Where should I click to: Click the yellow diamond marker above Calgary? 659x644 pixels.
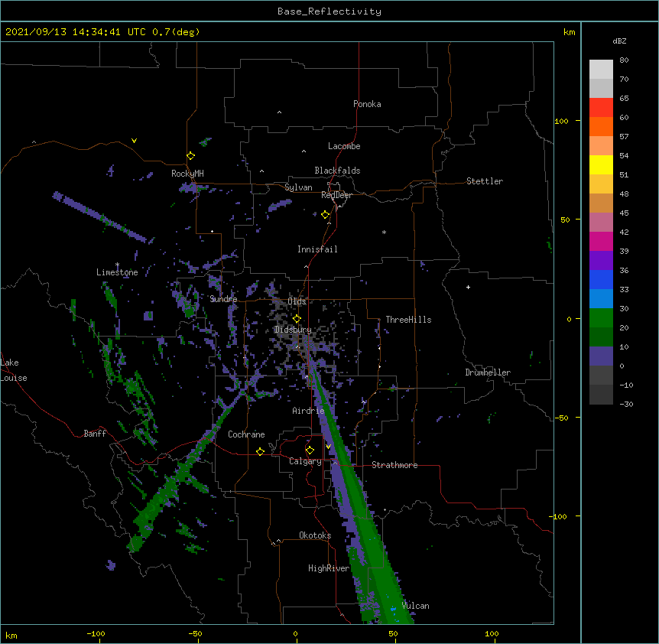(x=310, y=450)
